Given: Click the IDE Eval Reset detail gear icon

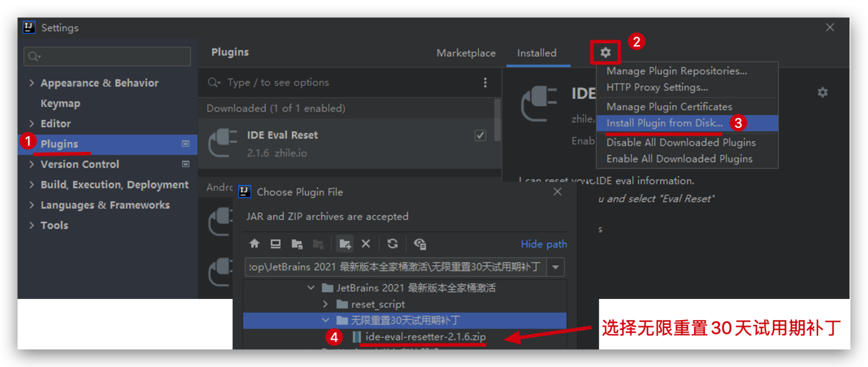Looking at the screenshot, I should (x=822, y=92).
